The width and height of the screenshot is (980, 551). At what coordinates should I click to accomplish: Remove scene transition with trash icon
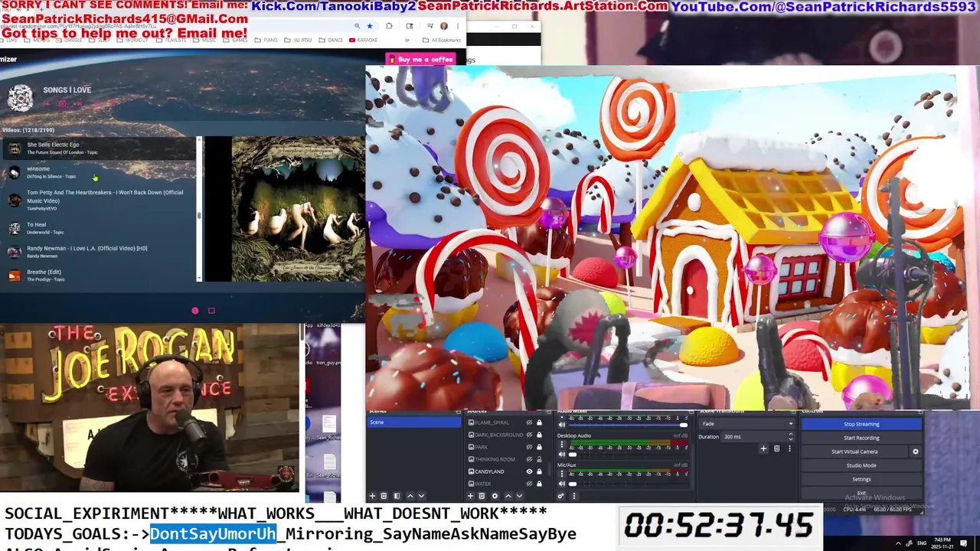click(776, 448)
